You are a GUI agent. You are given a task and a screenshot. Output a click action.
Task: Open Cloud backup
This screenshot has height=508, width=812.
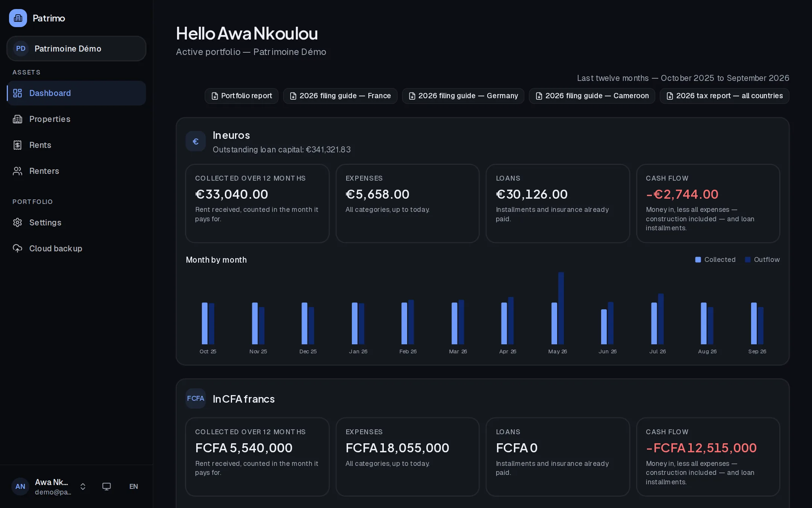(x=76, y=248)
